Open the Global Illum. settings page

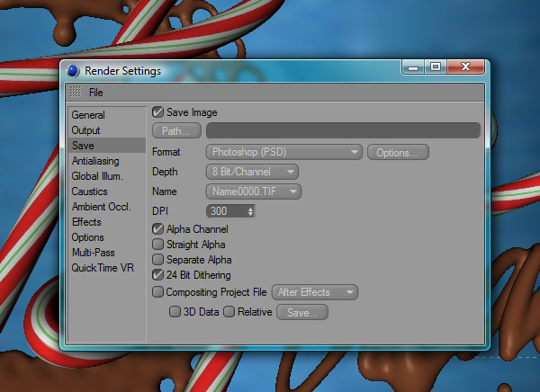click(x=97, y=176)
